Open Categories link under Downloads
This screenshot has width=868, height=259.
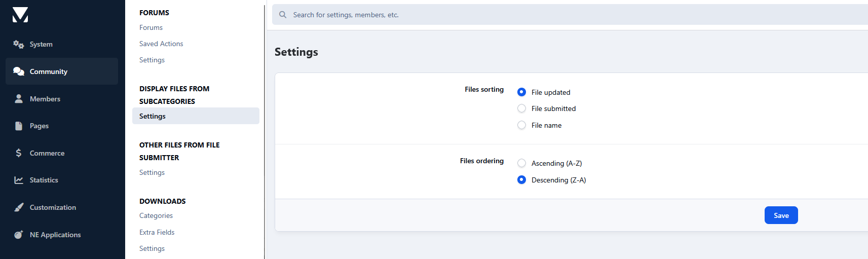point(156,216)
